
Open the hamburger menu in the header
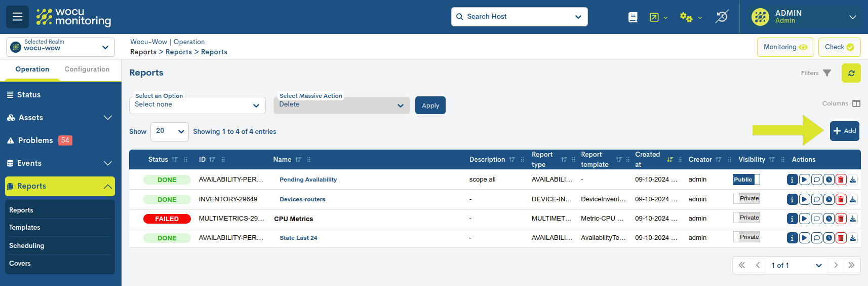[17, 17]
